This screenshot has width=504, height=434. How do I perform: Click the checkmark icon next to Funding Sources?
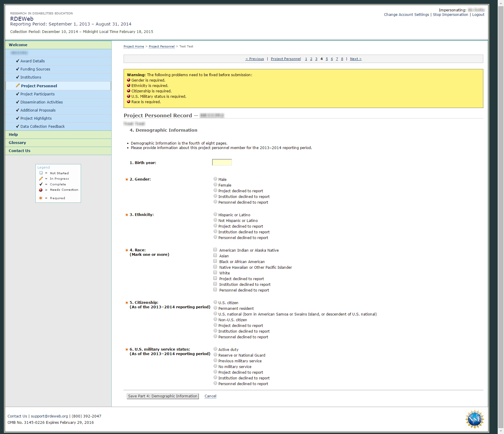click(17, 69)
